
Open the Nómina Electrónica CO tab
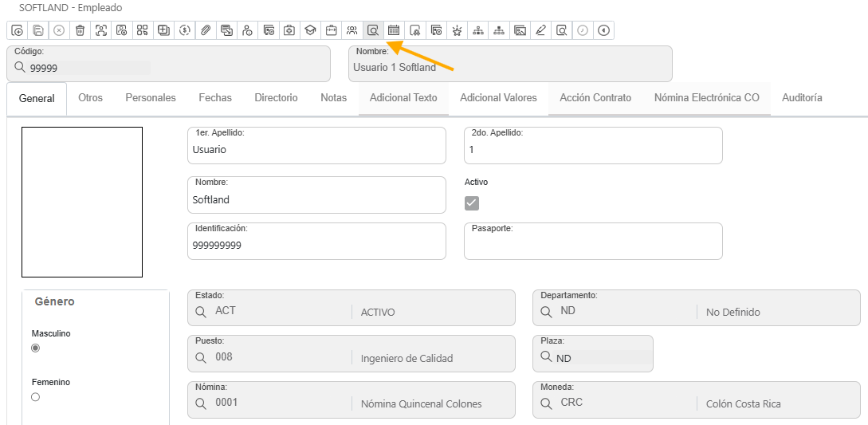pos(706,98)
